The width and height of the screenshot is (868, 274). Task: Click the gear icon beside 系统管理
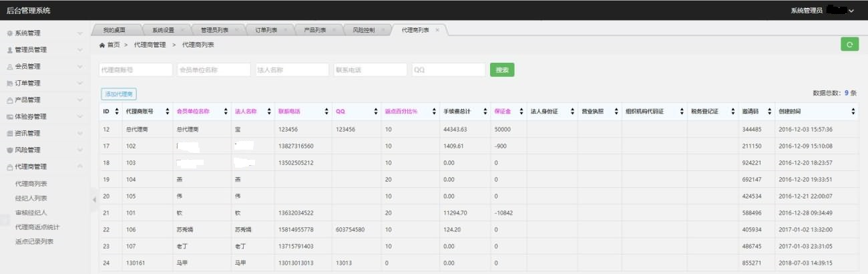click(x=9, y=33)
